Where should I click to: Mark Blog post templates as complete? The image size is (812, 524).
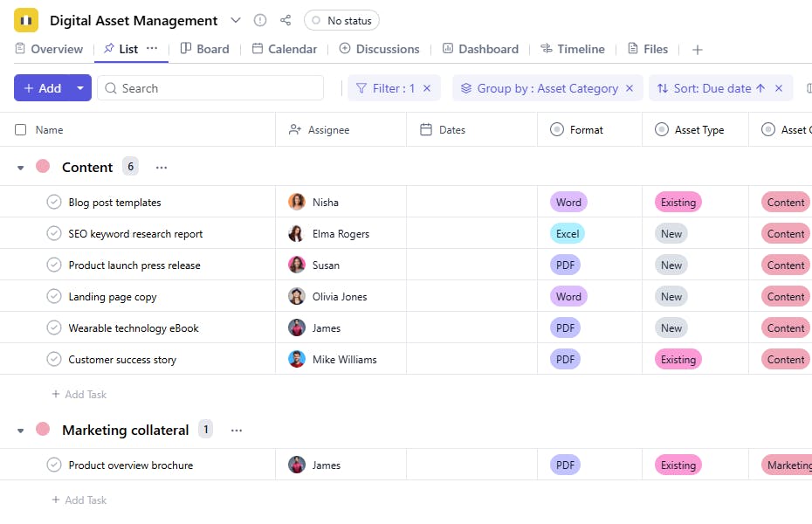point(54,202)
